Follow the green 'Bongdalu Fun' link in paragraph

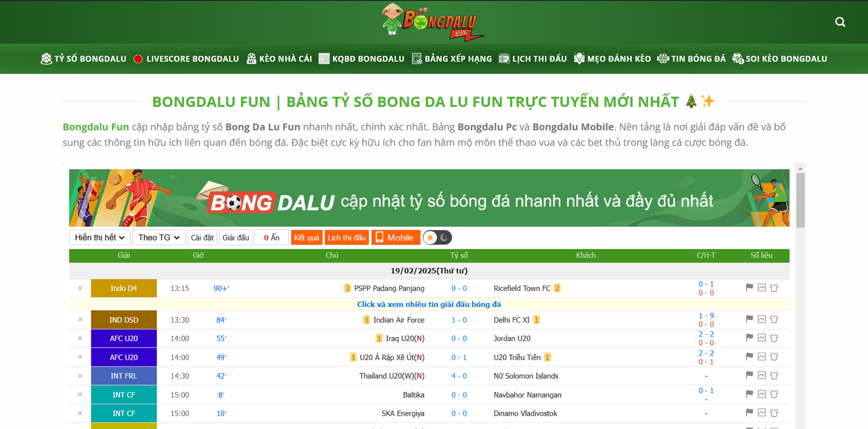[x=95, y=127]
